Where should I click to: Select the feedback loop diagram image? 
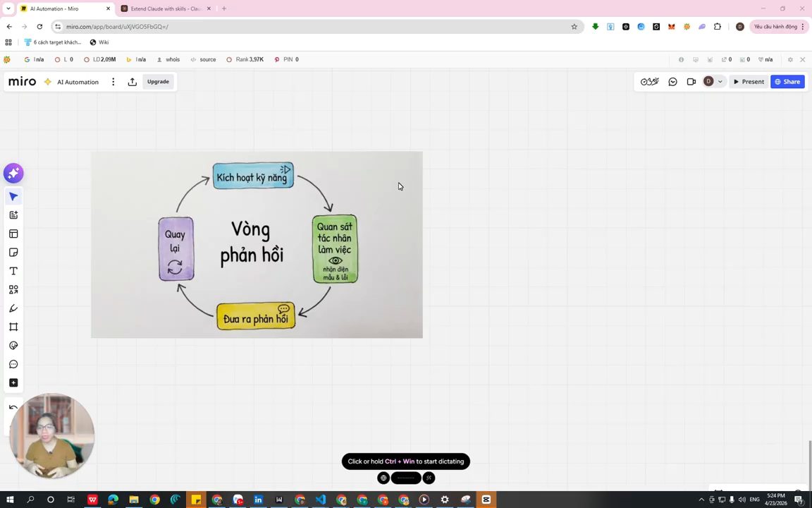pos(257,245)
